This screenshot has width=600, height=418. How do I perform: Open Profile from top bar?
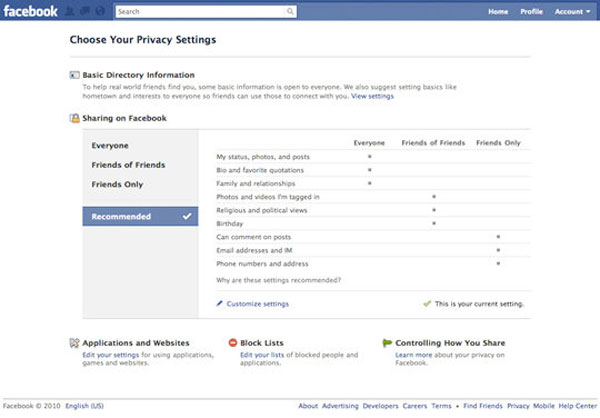[531, 11]
